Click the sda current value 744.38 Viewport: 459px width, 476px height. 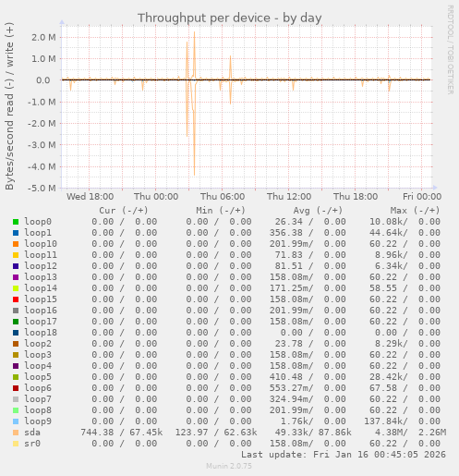(97, 433)
